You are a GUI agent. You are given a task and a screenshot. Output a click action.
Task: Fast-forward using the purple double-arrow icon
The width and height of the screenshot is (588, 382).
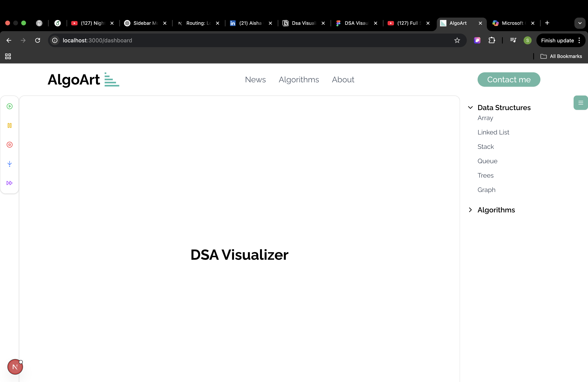[10, 183]
